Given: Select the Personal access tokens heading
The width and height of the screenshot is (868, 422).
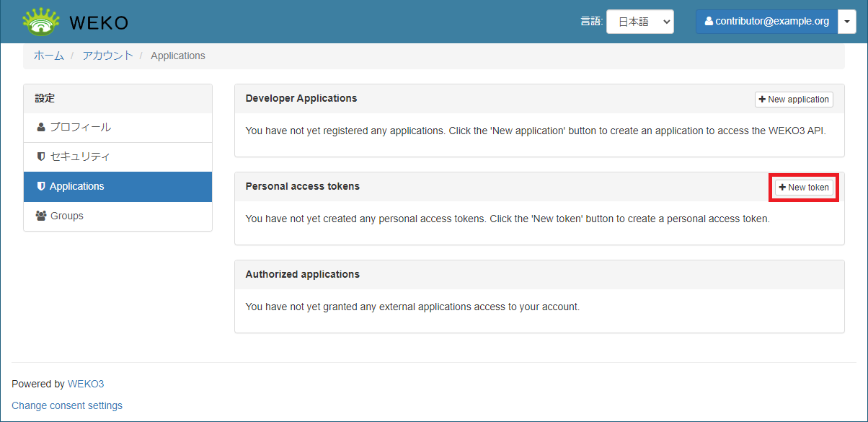Looking at the screenshot, I should (302, 186).
